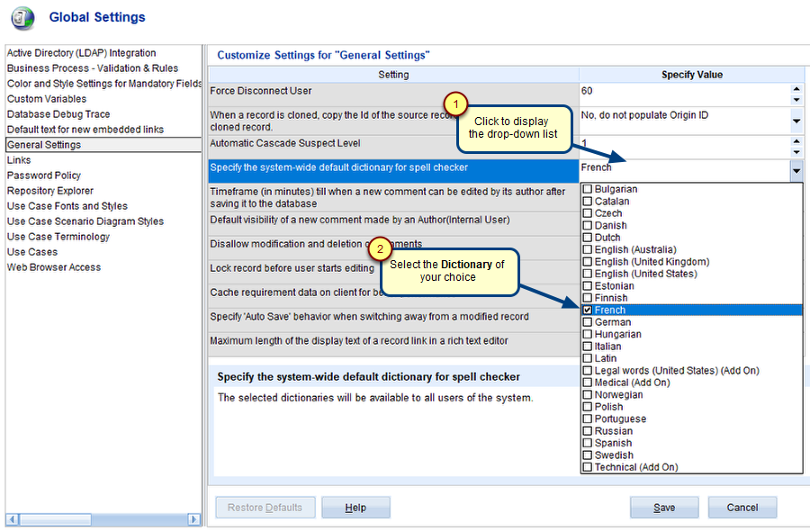Select the Use Case Terminology category
810x532 pixels.
58,237
